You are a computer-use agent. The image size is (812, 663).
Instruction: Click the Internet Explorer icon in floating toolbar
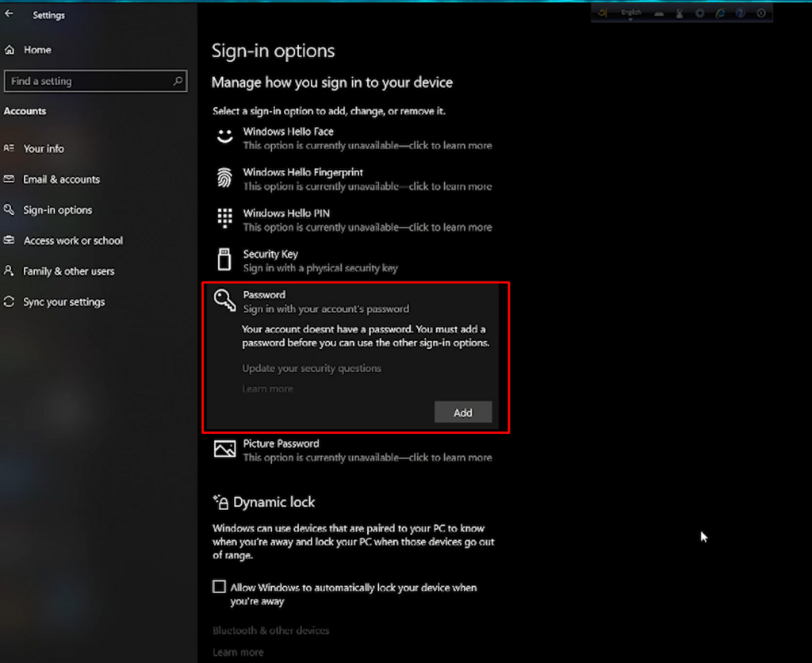pyautogui.click(x=720, y=13)
